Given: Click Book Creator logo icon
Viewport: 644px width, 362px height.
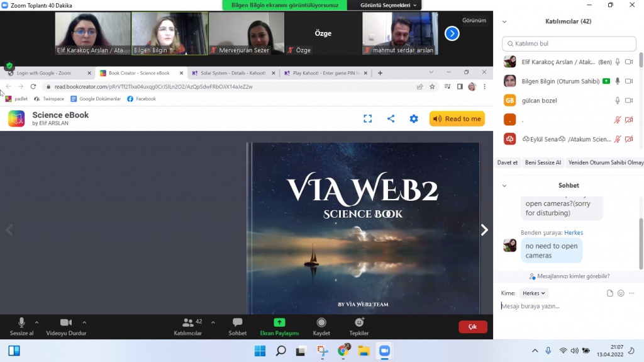Looking at the screenshot, I should (16, 118).
